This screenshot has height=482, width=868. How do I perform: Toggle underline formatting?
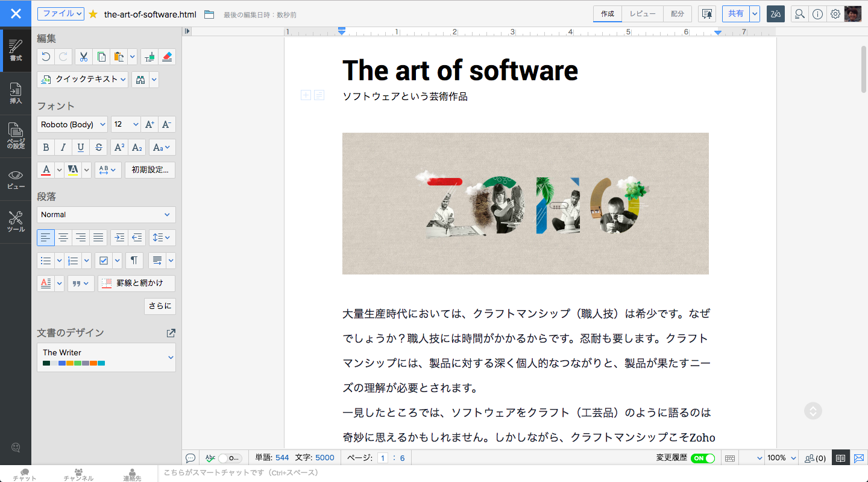(x=81, y=147)
